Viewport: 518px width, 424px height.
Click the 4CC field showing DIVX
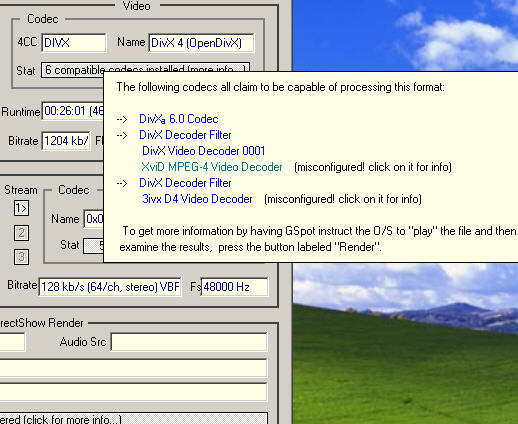tap(74, 43)
